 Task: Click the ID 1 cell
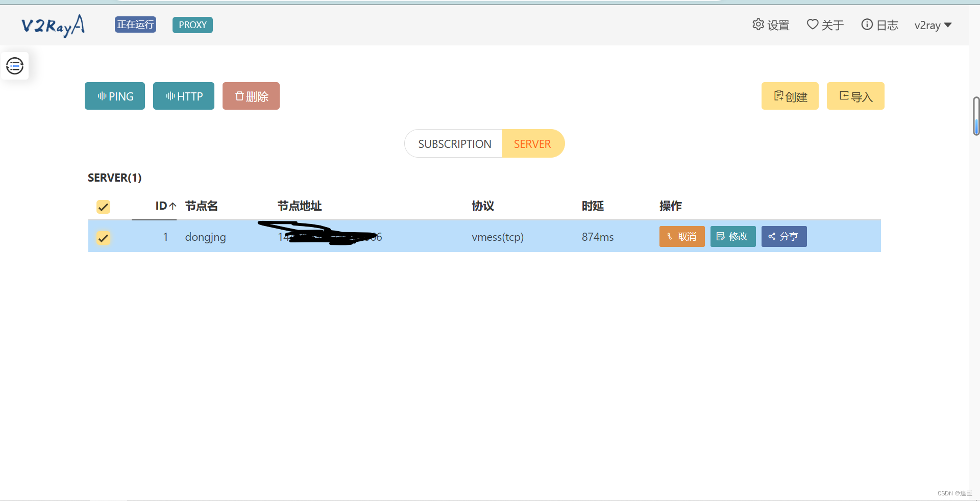pos(165,237)
